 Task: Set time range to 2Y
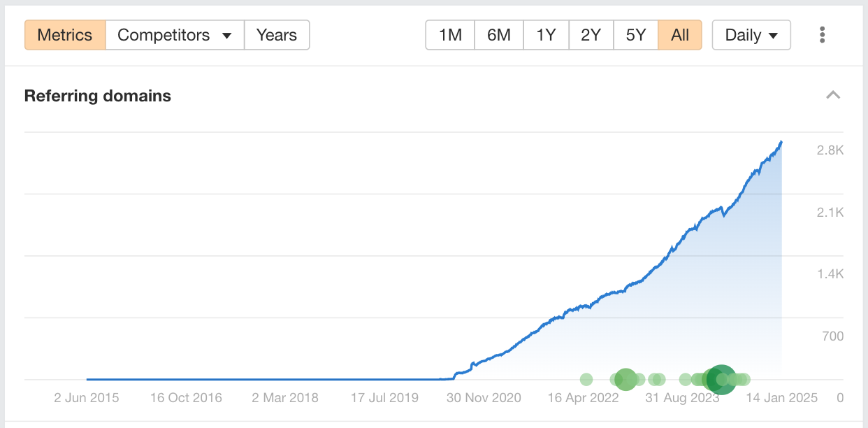click(591, 35)
